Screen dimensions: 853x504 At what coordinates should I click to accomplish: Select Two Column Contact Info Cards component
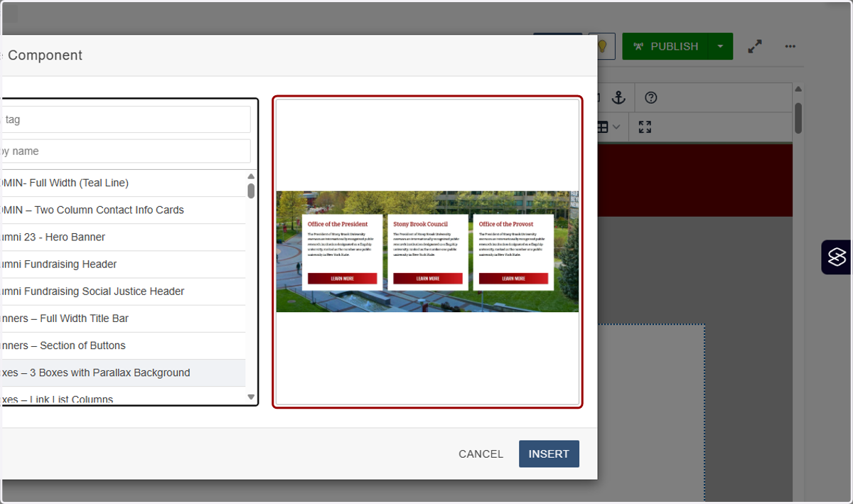click(122, 210)
